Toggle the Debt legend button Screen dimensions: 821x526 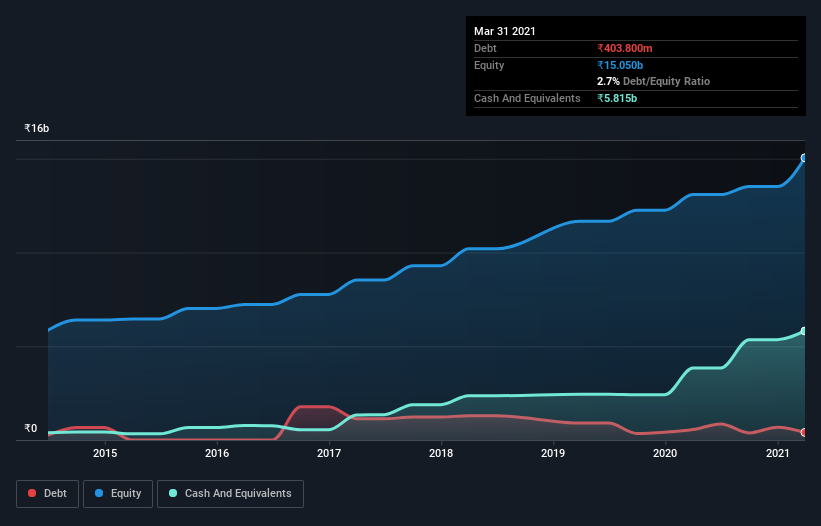[47, 494]
